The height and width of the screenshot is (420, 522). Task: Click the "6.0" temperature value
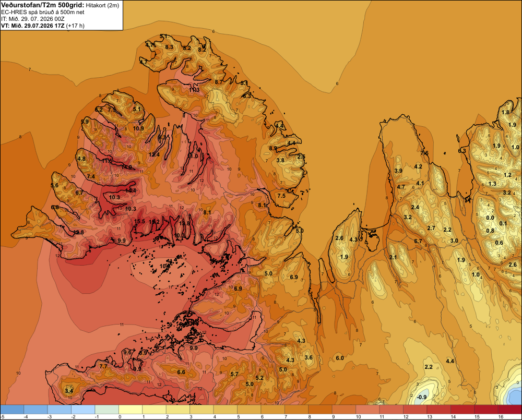click(340, 358)
